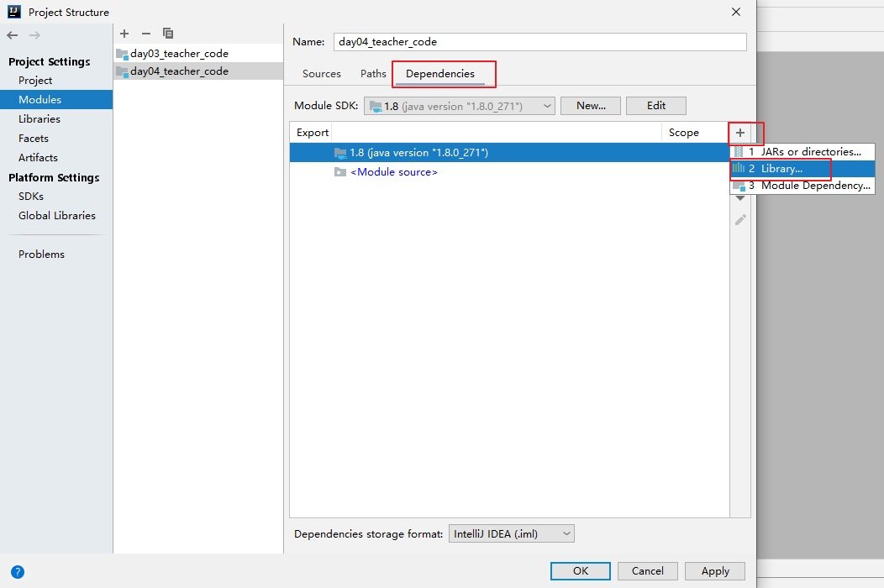Open help with the question mark icon

pyautogui.click(x=18, y=572)
